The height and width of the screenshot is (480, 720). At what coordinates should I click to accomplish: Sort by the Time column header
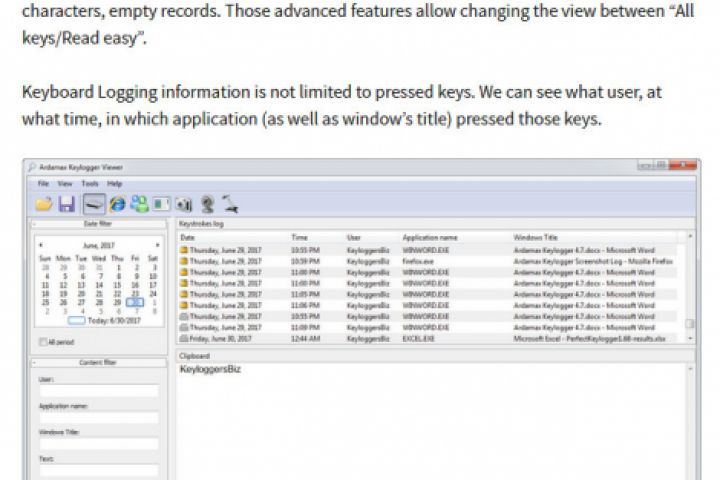[x=299, y=237]
